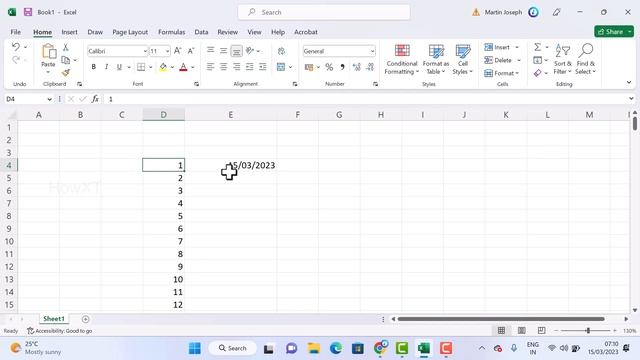Click Insert in the Cells group
Screen dimensions: 640x360
point(501,47)
